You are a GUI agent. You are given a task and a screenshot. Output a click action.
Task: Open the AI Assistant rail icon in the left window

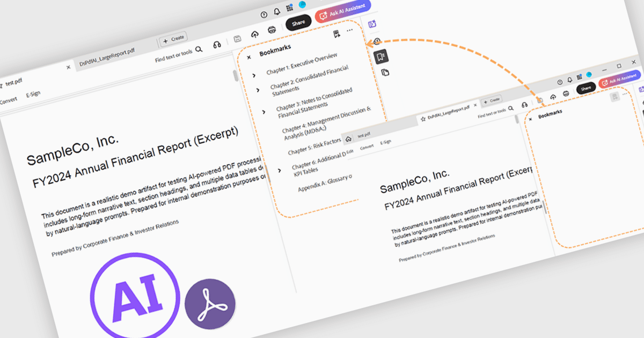tap(372, 24)
